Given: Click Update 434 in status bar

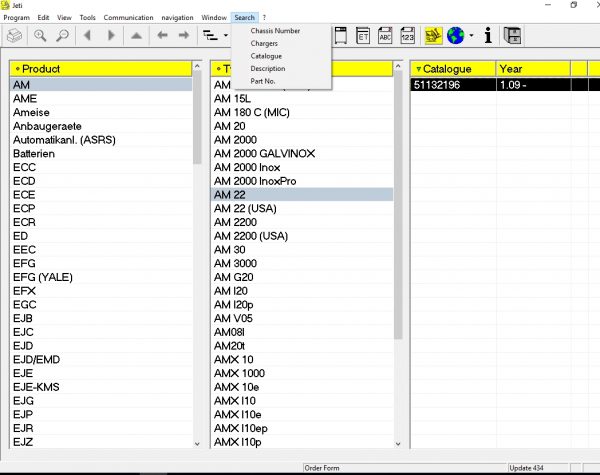Looking at the screenshot, I should click(x=526, y=468).
